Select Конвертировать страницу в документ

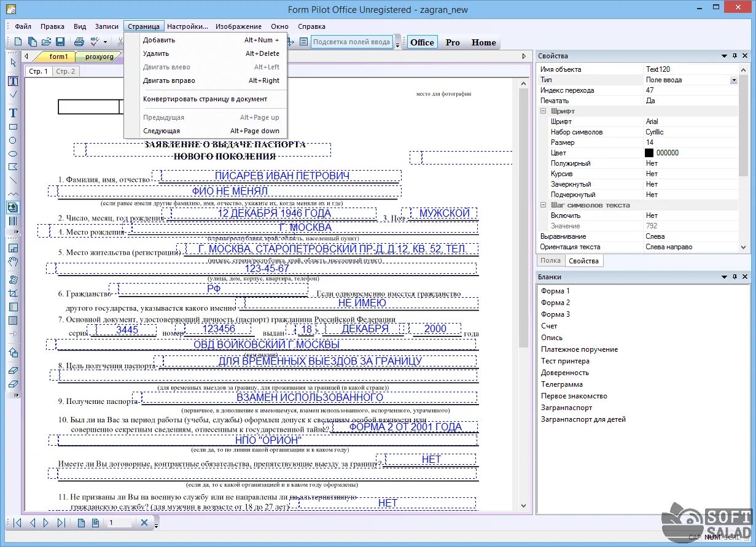click(x=206, y=99)
